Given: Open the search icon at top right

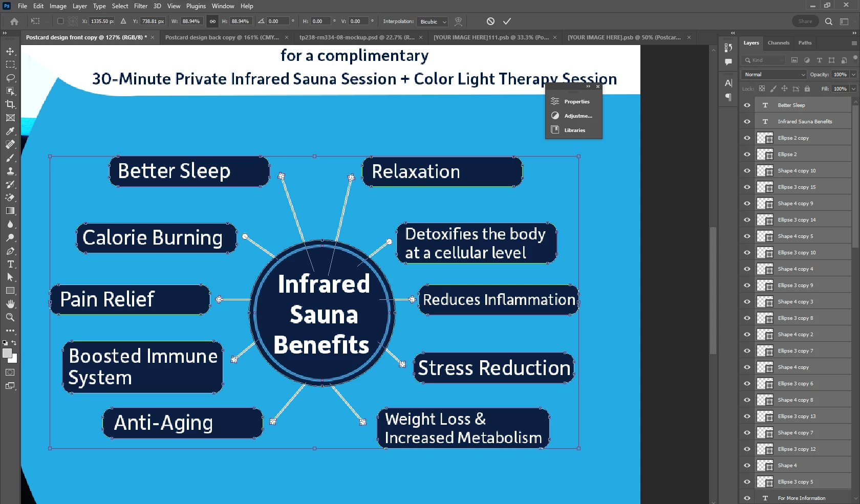Looking at the screenshot, I should coord(829,21).
